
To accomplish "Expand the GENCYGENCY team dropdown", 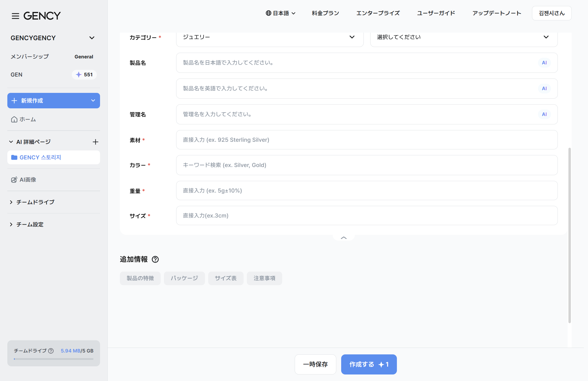I will (92, 38).
